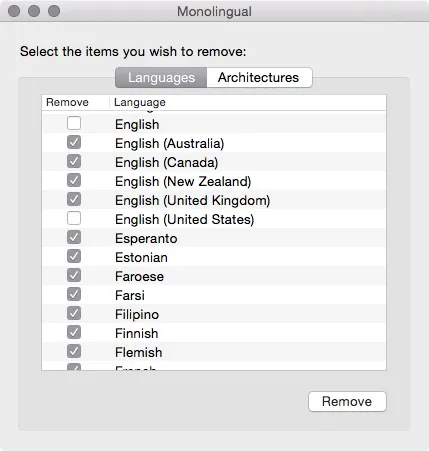
Task: Switch to the Architectures tab
Action: click(x=259, y=77)
